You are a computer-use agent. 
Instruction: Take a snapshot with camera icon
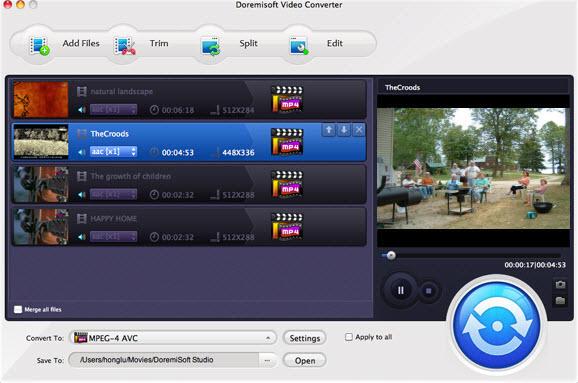tap(560, 285)
